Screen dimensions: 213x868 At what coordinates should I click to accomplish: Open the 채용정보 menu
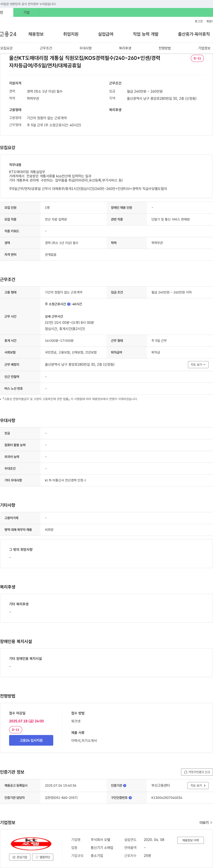tap(36, 34)
